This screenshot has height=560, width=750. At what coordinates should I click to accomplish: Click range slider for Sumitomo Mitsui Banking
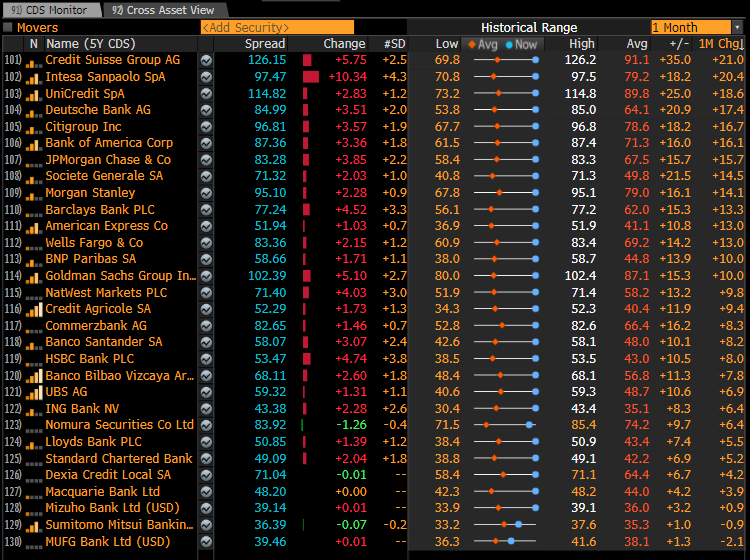[506, 525]
